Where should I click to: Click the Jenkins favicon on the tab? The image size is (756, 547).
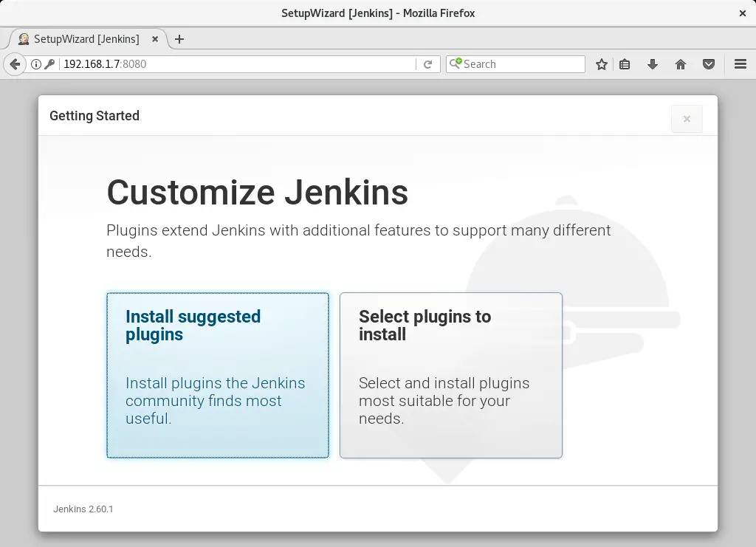[x=24, y=39]
